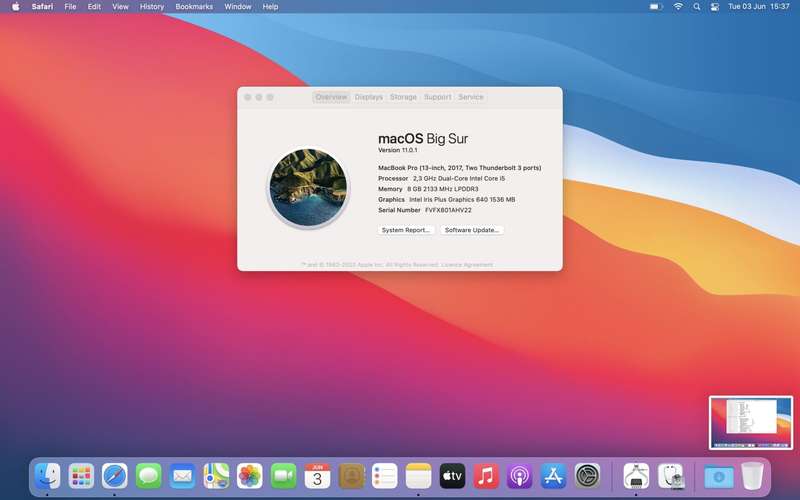
Task: Open Launchpad in the dock
Action: (x=81, y=476)
